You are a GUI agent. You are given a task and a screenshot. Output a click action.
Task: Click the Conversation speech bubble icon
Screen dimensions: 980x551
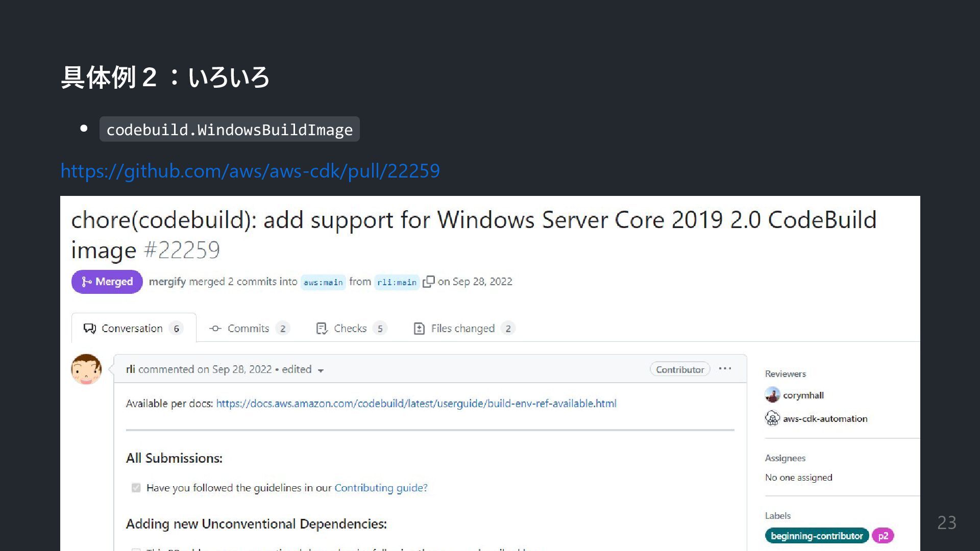tap(90, 329)
